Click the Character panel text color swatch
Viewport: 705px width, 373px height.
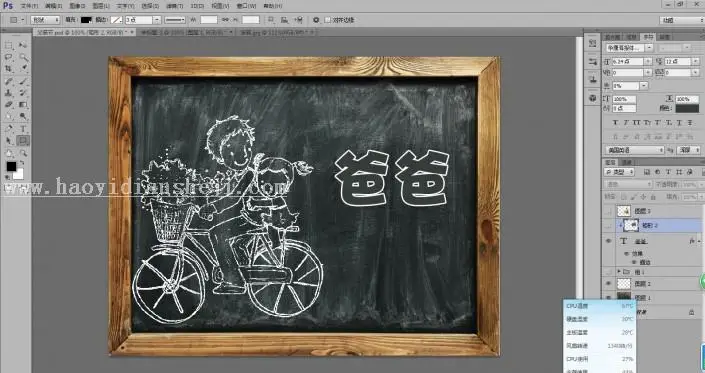687,108
